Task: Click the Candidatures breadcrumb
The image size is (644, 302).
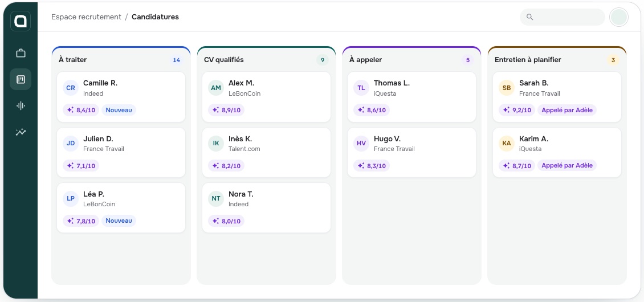Action: [155, 17]
